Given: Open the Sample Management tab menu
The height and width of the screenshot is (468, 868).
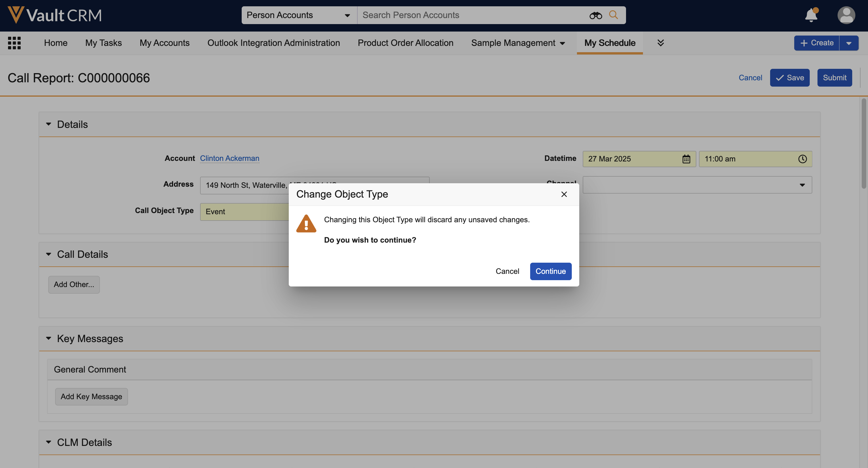Looking at the screenshot, I should 518,43.
